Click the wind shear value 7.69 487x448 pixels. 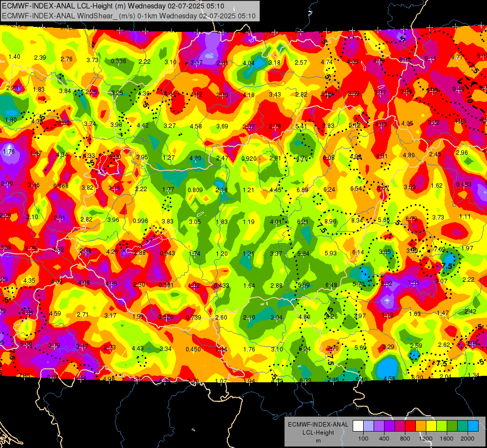pos(439,249)
